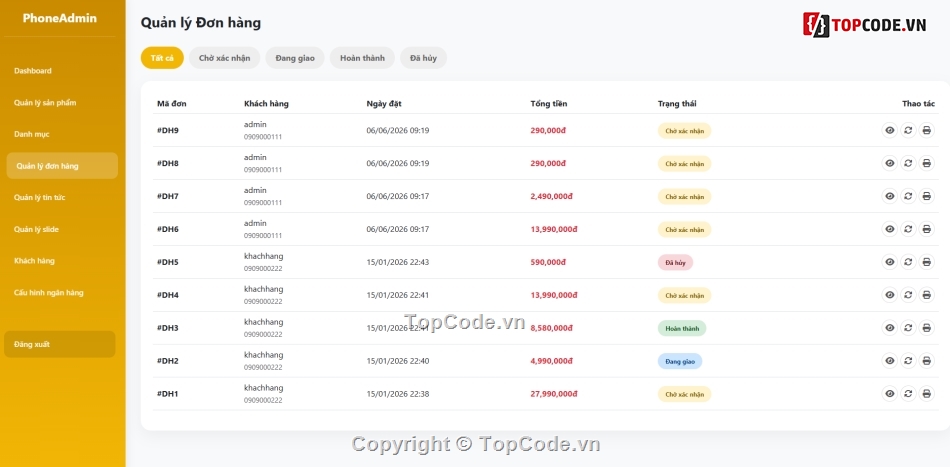
Task: Update status icon for order #DH4
Action: click(x=908, y=295)
